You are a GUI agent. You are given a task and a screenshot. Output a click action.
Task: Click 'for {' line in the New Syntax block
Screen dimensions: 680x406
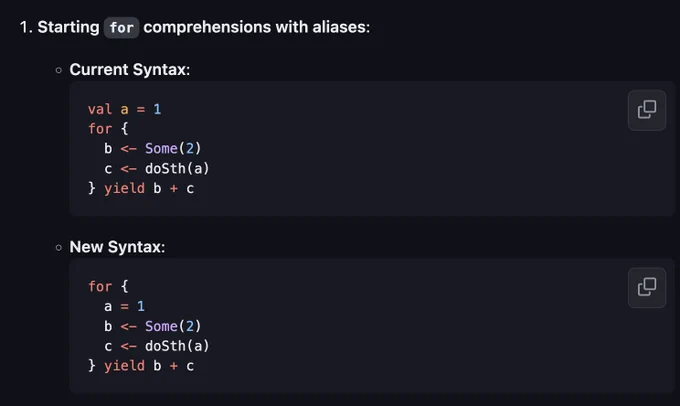tap(108, 286)
